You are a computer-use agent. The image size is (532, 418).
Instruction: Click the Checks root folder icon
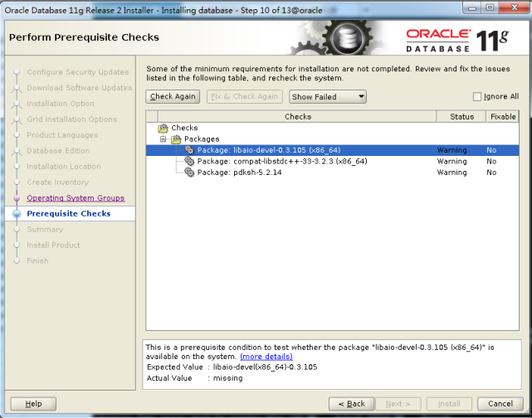[163, 129]
